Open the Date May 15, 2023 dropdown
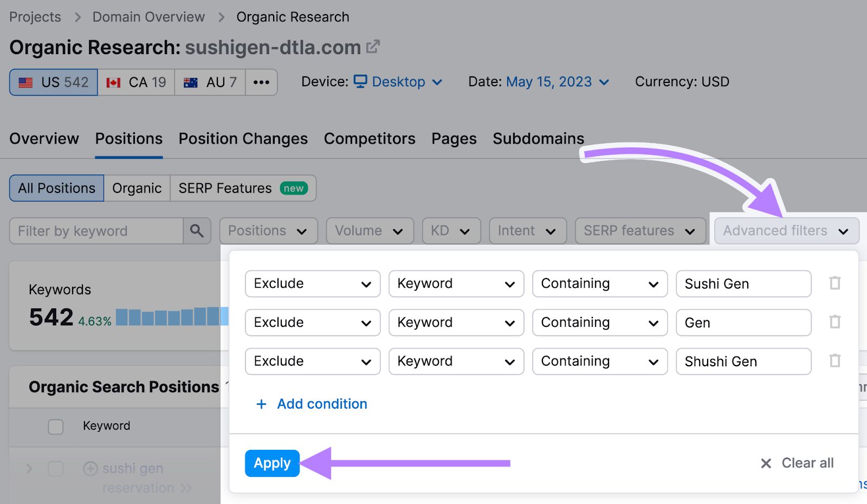The width and height of the screenshot is (867, 504). pos(558,82)
